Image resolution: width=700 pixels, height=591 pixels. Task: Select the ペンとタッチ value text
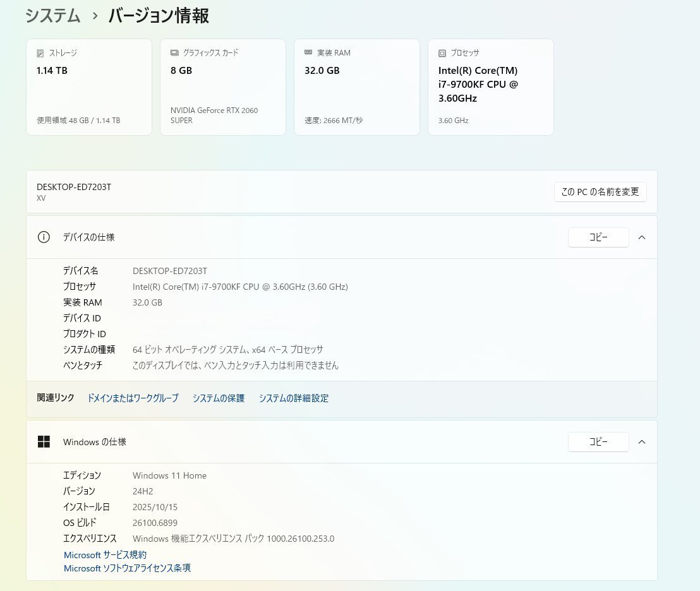(x=235, y=366)
